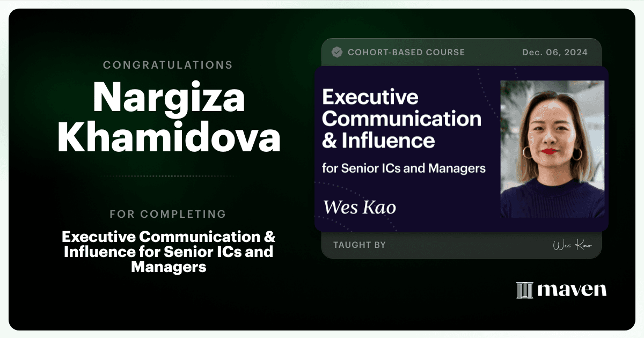Click the 'for Senior ICs and Managers' subtitle
This screenshot has width=644, height=338.
point(404,168)
